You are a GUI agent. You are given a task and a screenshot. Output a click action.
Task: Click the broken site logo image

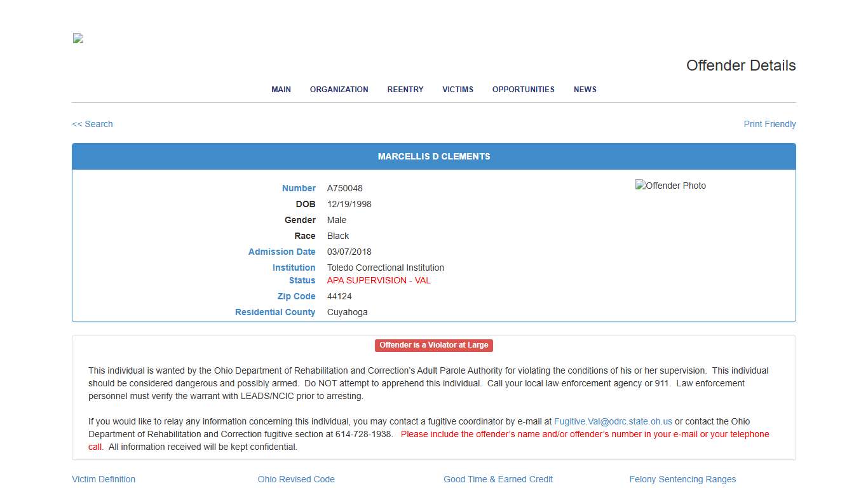pos(77,38)
